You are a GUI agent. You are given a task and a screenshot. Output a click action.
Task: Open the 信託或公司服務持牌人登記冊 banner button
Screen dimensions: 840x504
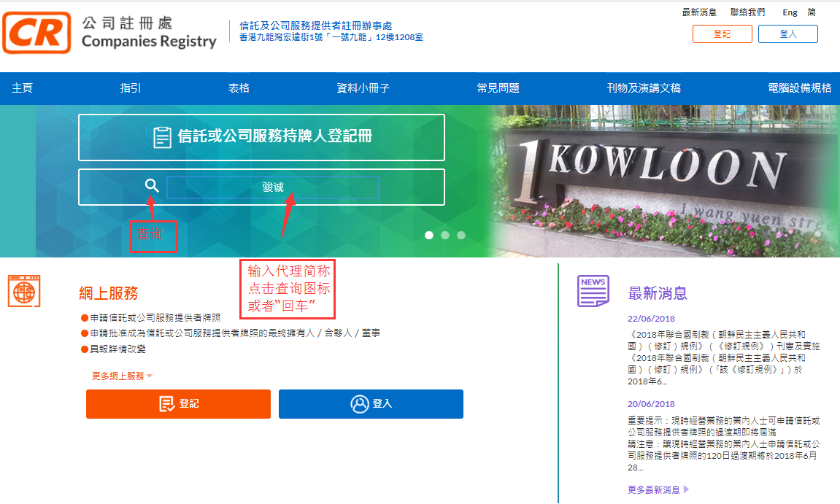pyautogui.click(x=261, y=137)
